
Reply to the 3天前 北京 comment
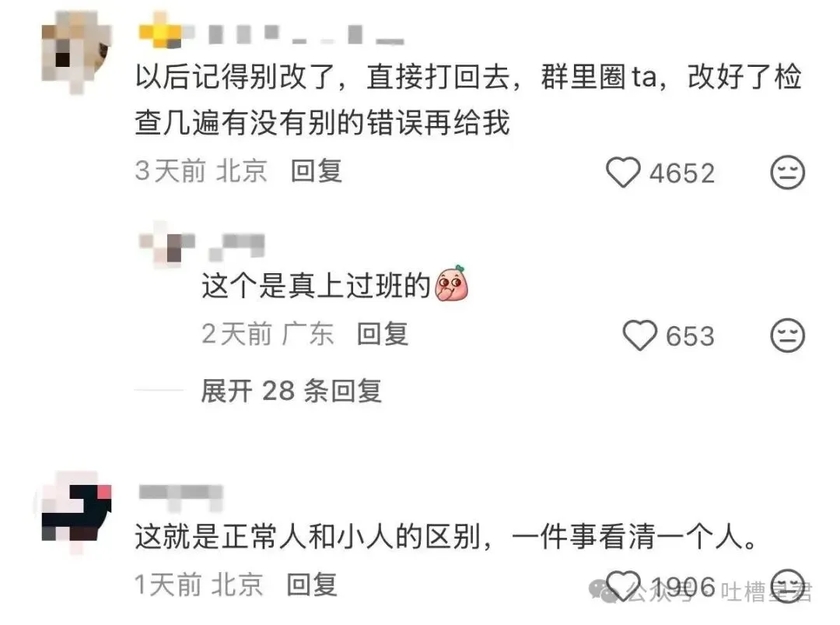click(x=316, y=171)
